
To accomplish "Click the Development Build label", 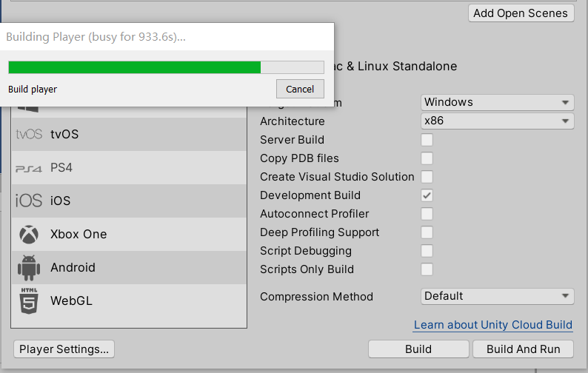I will tap(310, 195).
